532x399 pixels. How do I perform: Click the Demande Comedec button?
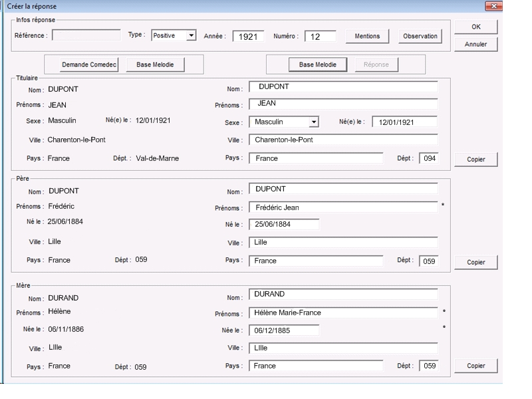tap(90, 65)
